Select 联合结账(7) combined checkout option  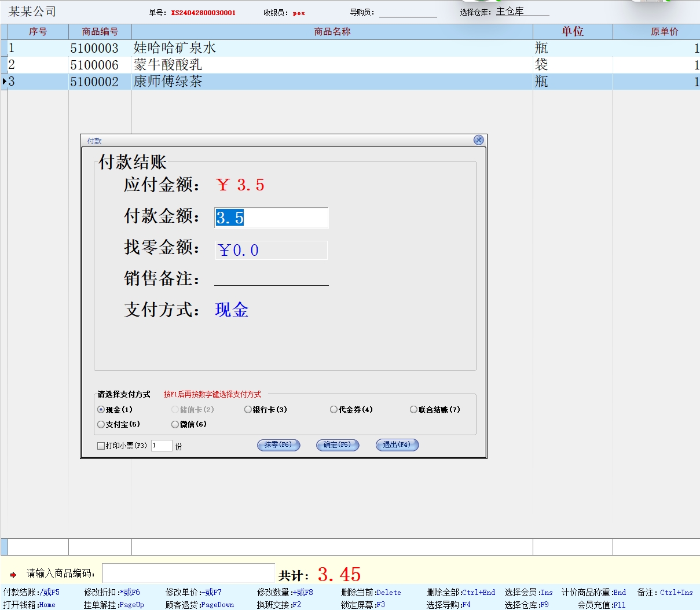pos(414,410)
